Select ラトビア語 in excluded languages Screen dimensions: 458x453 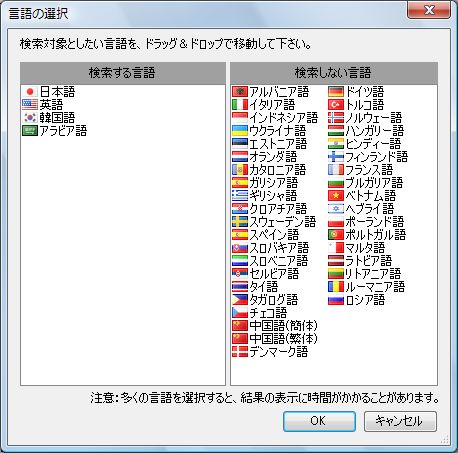pos(360,261)
